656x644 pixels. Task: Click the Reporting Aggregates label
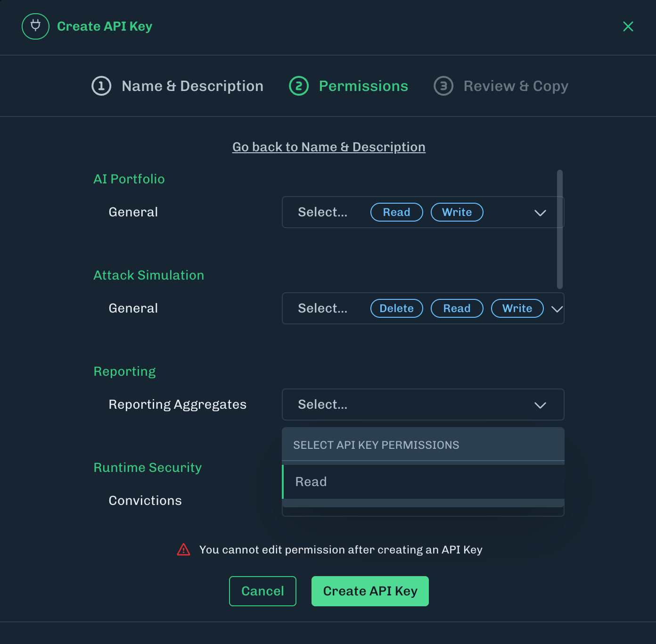pos(178,405)
